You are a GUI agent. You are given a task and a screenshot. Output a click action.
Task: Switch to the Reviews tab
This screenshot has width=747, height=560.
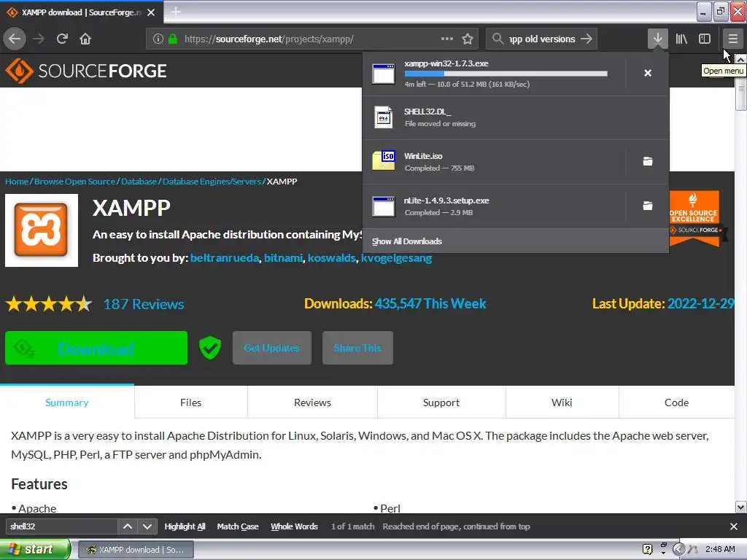tap(312, 402)
